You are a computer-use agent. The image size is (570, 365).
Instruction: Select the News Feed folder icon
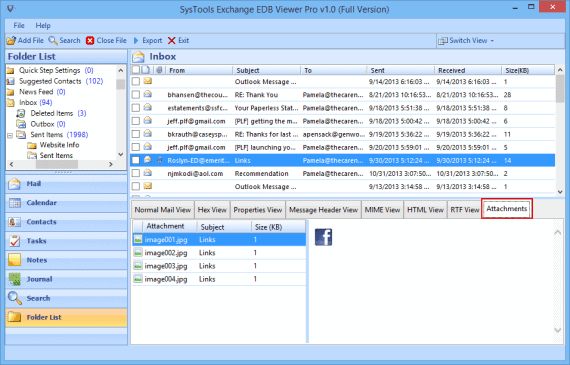point(11,92)
